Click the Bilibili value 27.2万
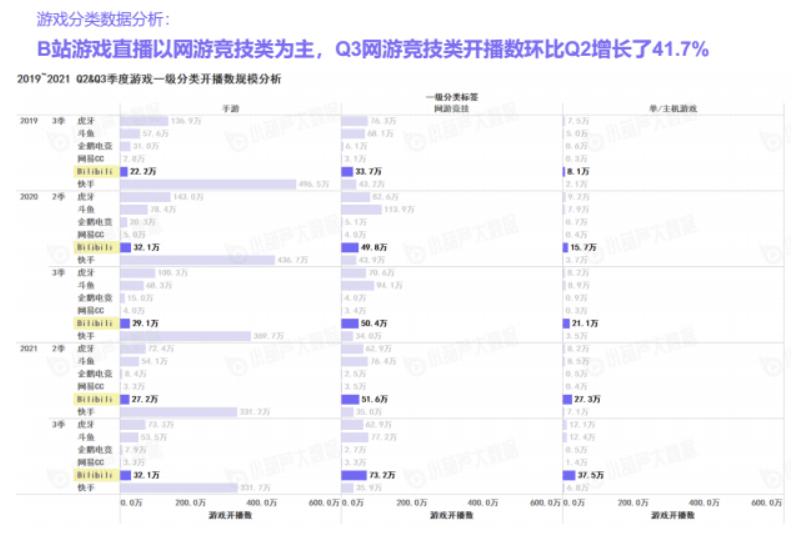The width and height of the screenshot is (799, 539). pyautogui.click(x=145, y=399)
